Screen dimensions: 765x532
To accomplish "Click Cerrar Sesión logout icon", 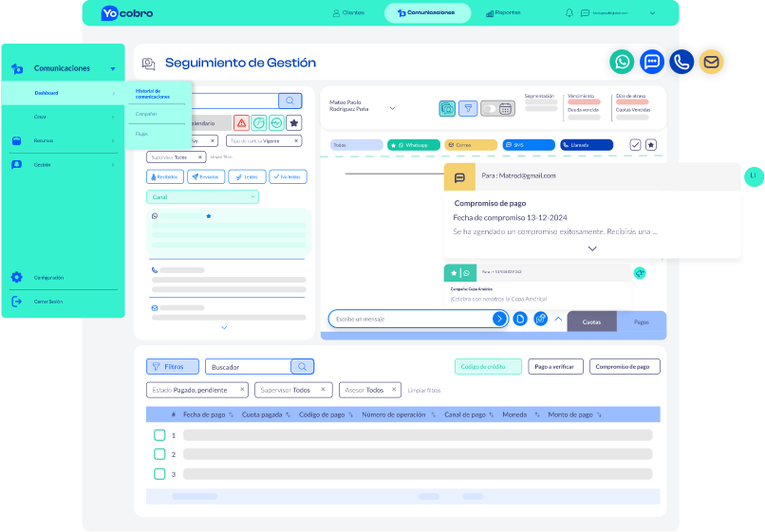I will [16, 302].
